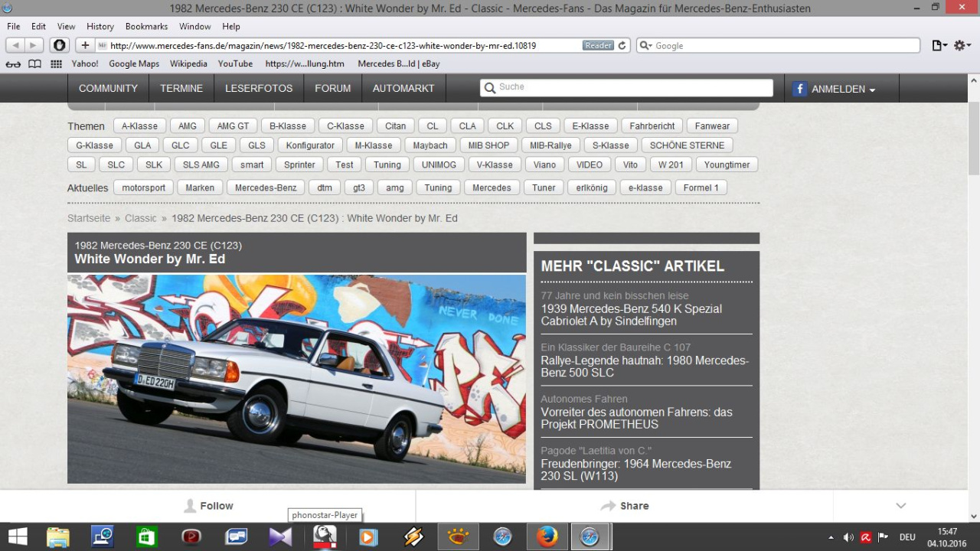Expand the ANMELDEN dropdown
Image resolution: width=980 pixels, height=551 pixels.
pyautogui.click(x=843, y=89)
